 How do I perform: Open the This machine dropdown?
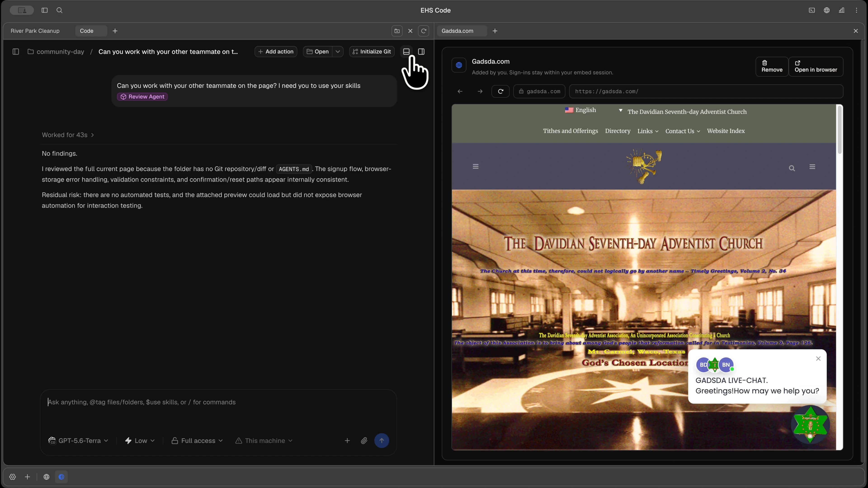click(264, 441)
